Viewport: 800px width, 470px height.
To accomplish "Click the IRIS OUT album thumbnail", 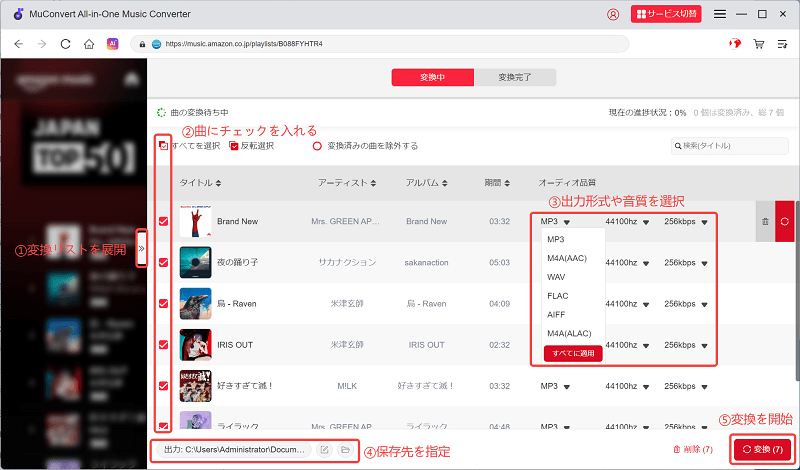I will tap(195, 345).
